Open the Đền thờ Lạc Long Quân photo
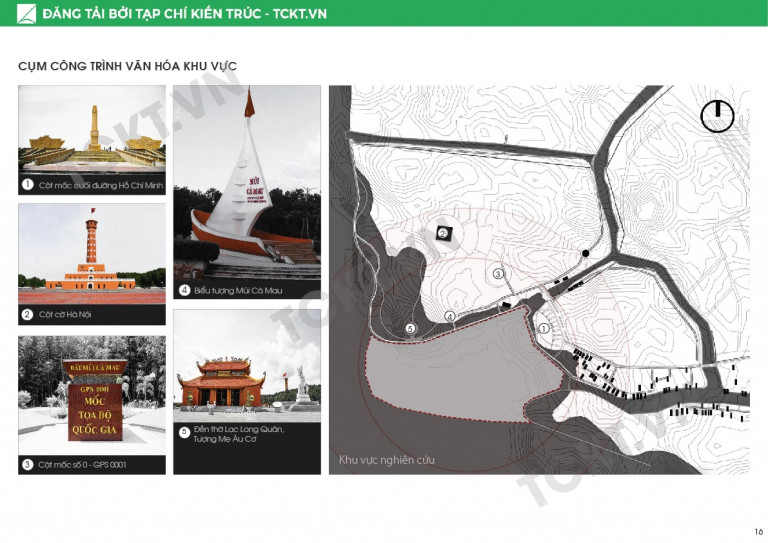 (x=247, y=366)
